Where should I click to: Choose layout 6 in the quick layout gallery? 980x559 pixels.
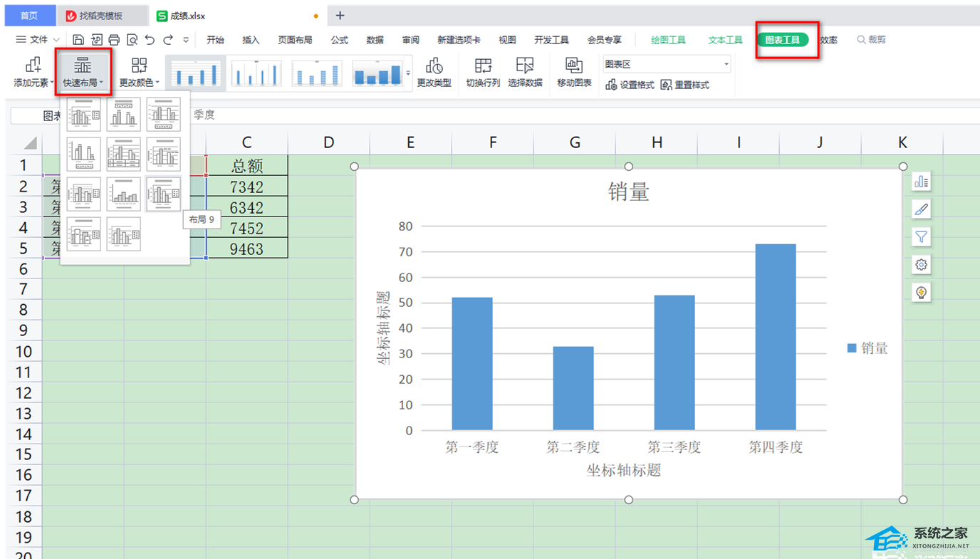pos(164,155)
